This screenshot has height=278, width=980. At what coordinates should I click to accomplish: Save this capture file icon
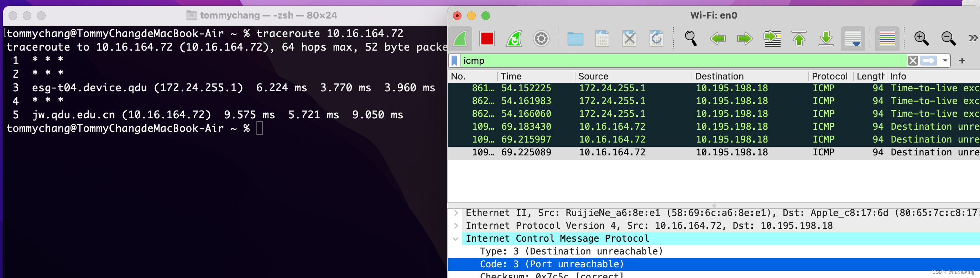(x=602, y=38)
